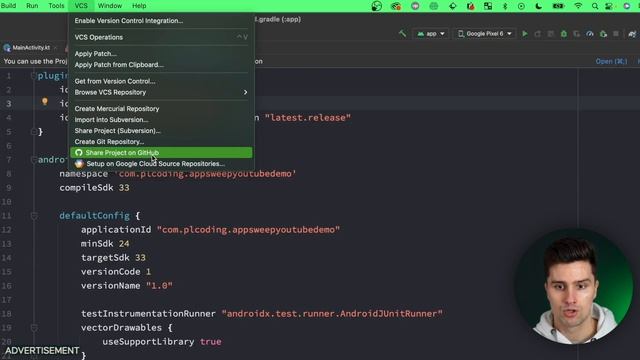Click line number 15 in the gutter
The image size is (640, 360).
[6, 272]
